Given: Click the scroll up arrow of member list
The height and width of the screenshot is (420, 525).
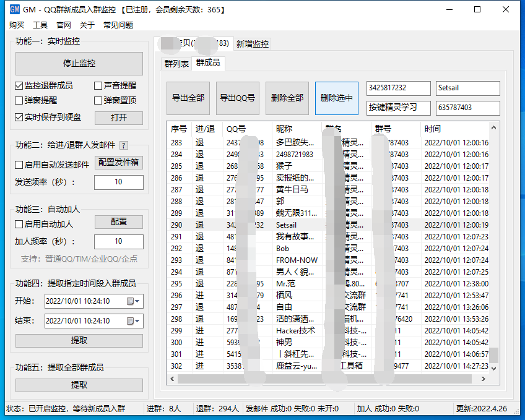Looking at the screenshot, I should (493, 128).
